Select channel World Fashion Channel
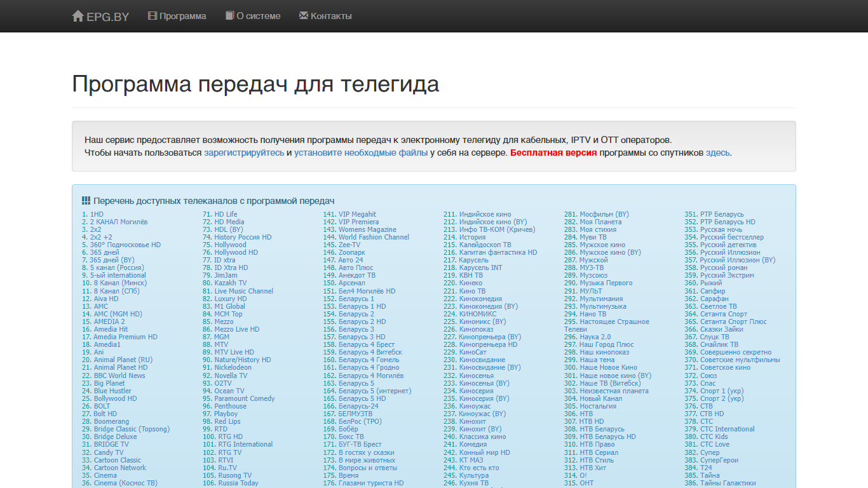The width and height of the screenshot is (868, 488). 374,238
